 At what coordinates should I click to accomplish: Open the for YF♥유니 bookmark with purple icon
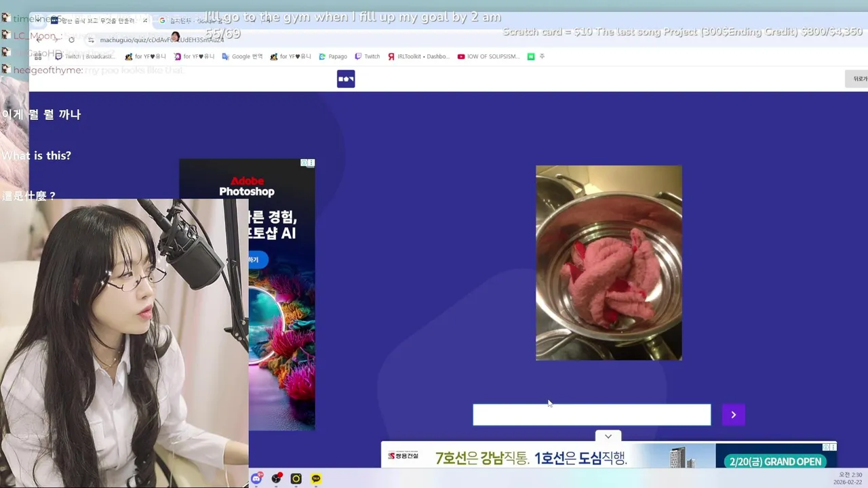tap(194, 57)
